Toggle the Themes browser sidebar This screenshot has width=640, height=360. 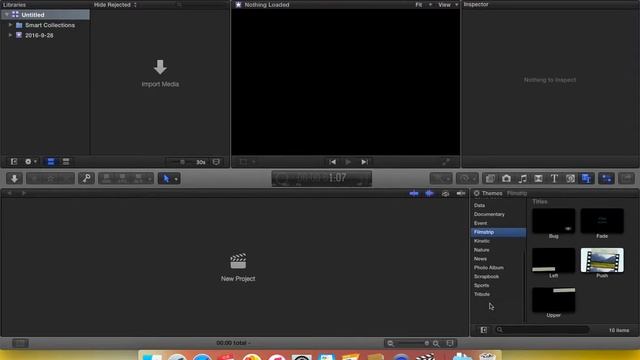click(484, 330)
